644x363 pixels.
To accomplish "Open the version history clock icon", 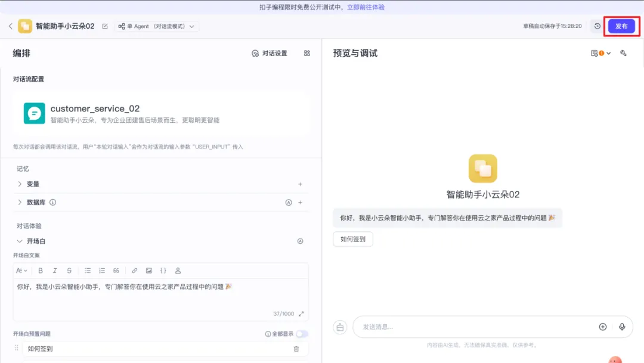I will 597,26.
